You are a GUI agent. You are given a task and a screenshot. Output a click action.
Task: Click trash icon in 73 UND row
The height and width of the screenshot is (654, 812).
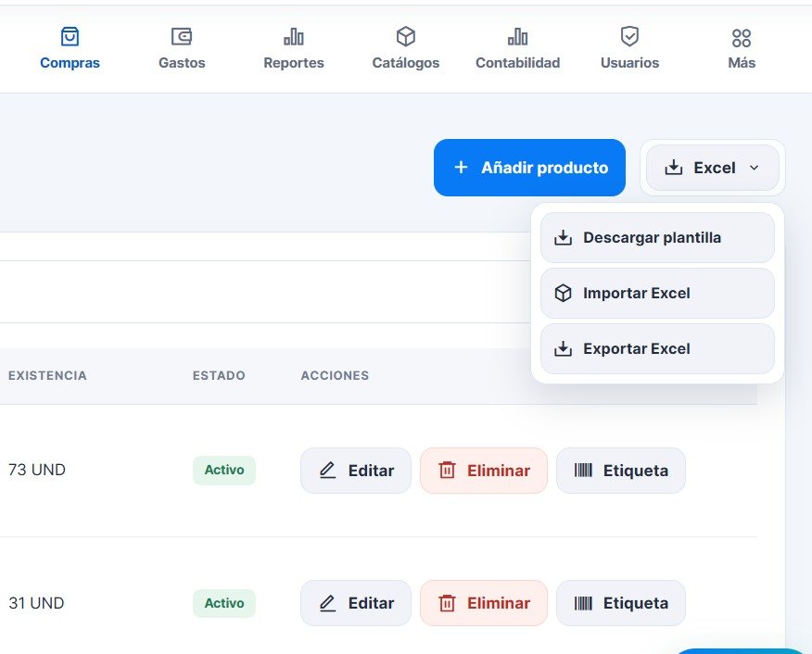click(x=447, y=471)
